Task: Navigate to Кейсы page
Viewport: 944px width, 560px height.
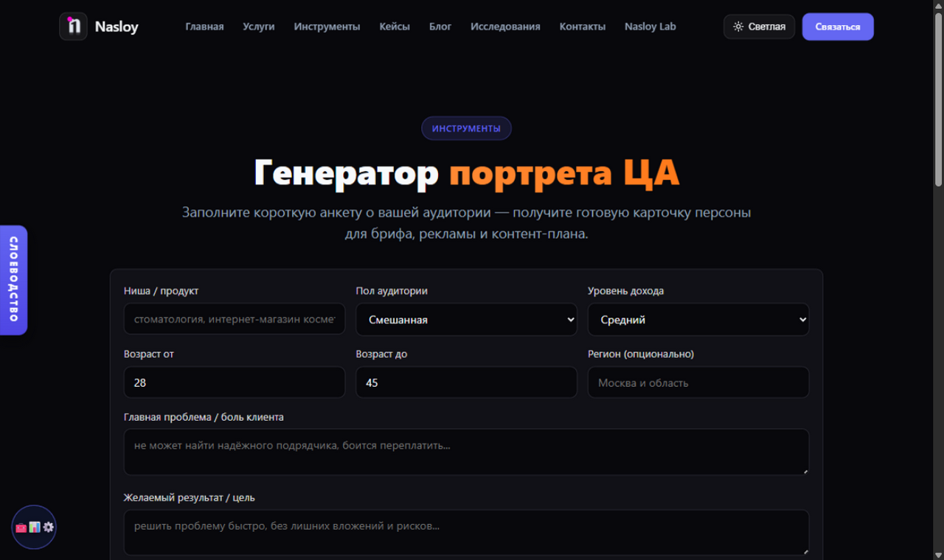Action: 395,27
